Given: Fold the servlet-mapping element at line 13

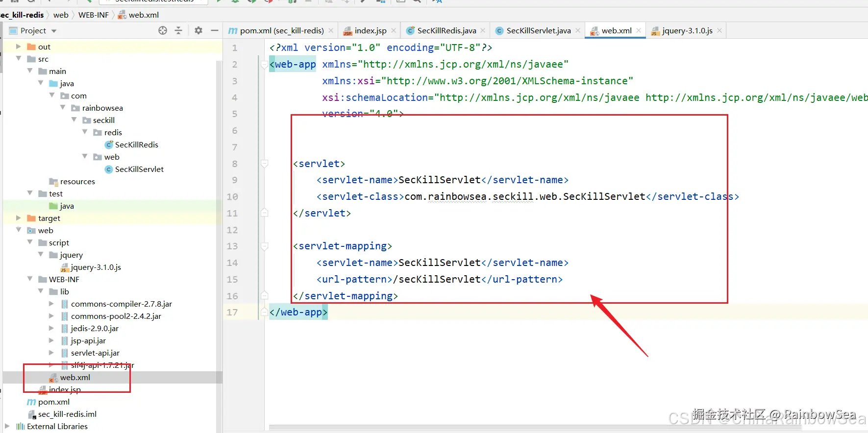Looking at the screenshot, I should pyautogui.click(x=265, y=246).
